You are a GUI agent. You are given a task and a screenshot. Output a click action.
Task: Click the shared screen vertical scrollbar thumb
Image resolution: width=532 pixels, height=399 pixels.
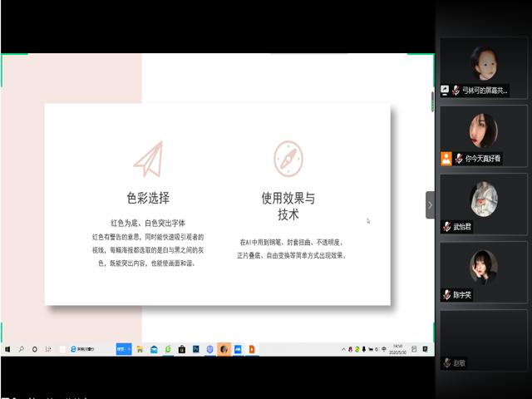point(432,101)
